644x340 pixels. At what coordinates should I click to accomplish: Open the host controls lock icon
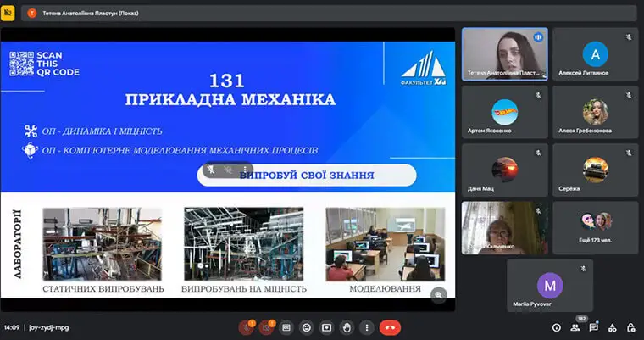click(x=631, y=327)
